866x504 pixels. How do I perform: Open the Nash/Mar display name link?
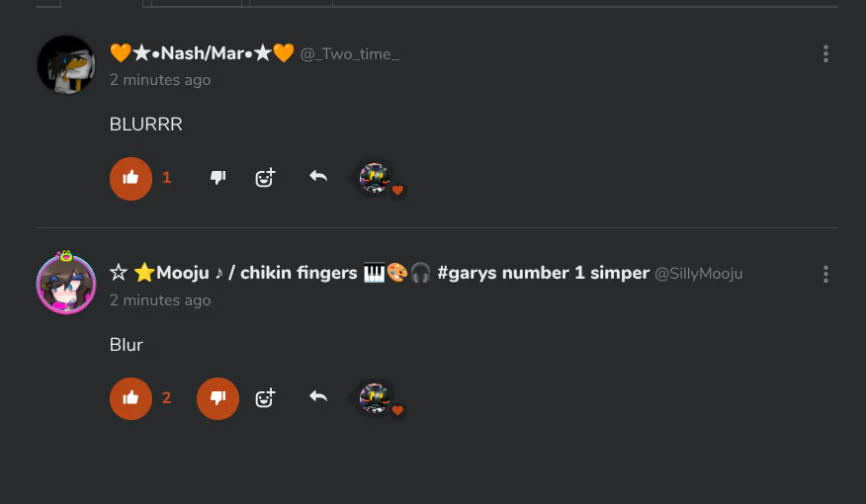202,53
